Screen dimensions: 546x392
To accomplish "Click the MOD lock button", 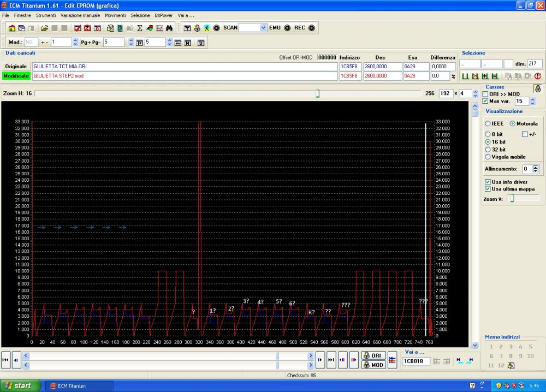I will (373, 365).
